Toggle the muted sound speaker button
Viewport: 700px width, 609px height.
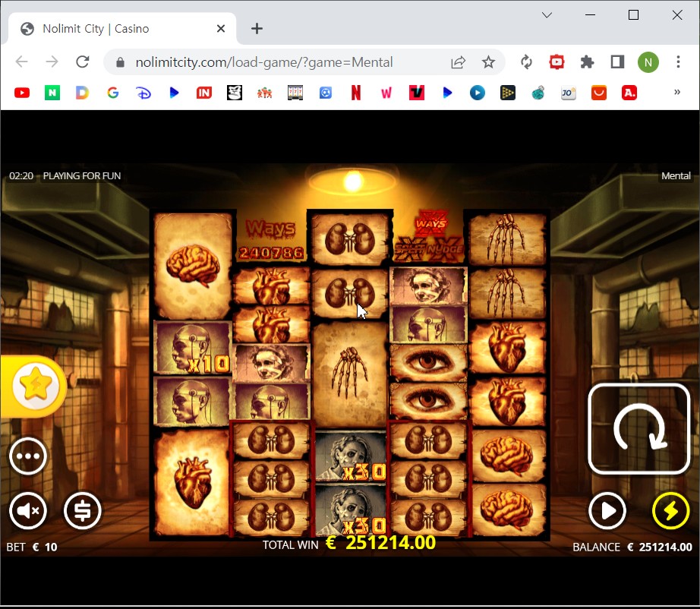click(28, 511)
